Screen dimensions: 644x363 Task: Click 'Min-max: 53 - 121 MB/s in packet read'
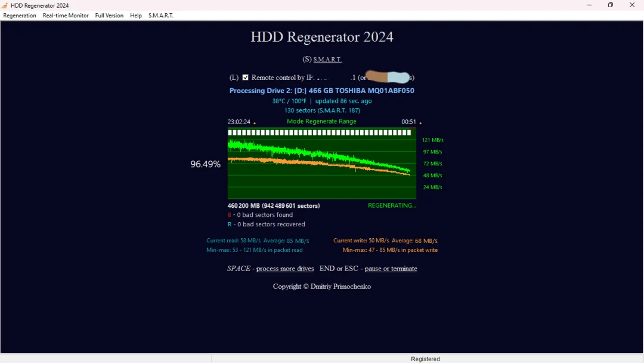click(x=254, y=250)
